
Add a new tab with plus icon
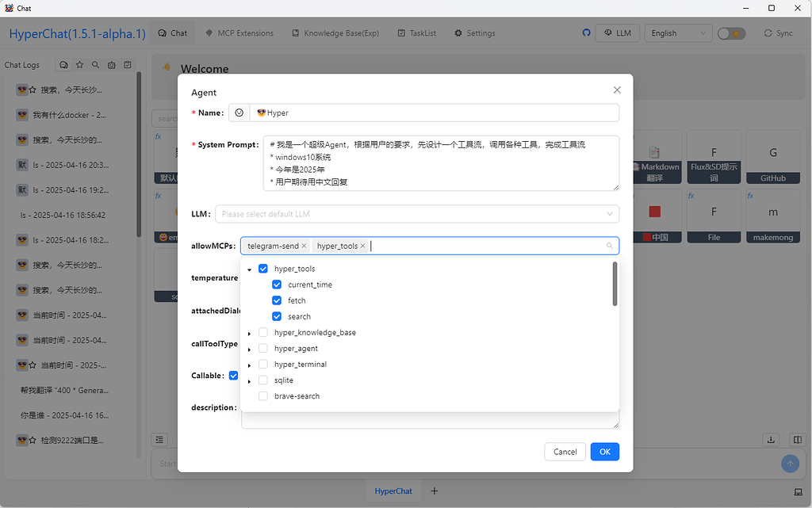coord(435,491)
